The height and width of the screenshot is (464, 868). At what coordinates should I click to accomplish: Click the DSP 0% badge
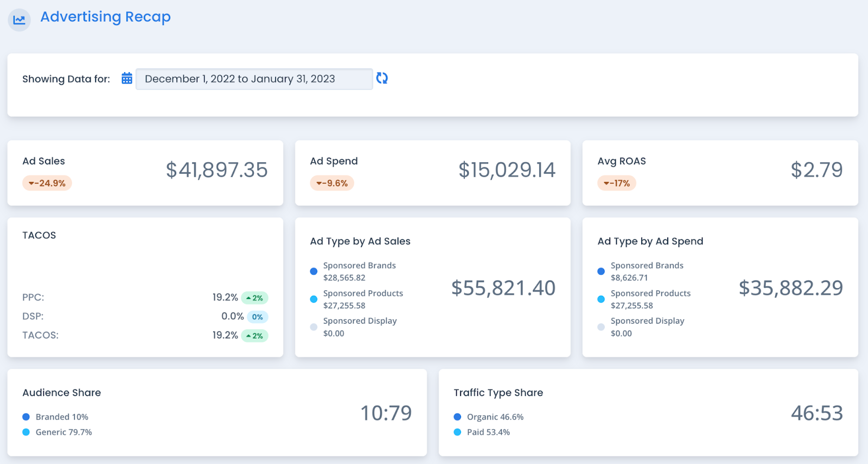coord(258,317)
